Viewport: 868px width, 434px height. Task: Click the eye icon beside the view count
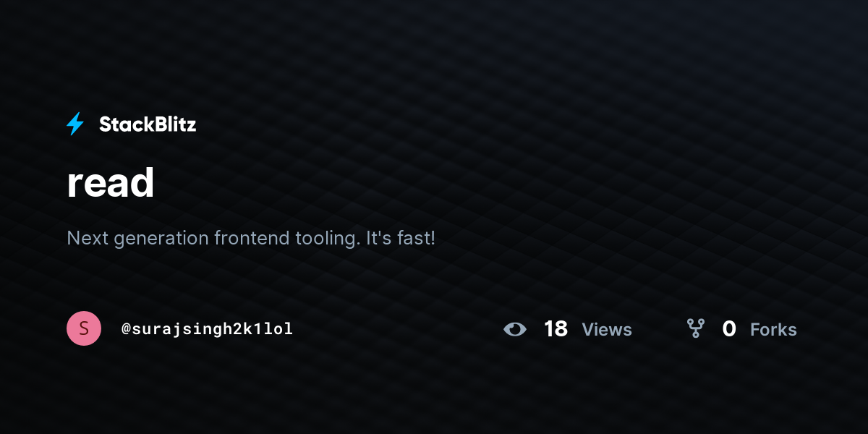click(x=515, y=329)
